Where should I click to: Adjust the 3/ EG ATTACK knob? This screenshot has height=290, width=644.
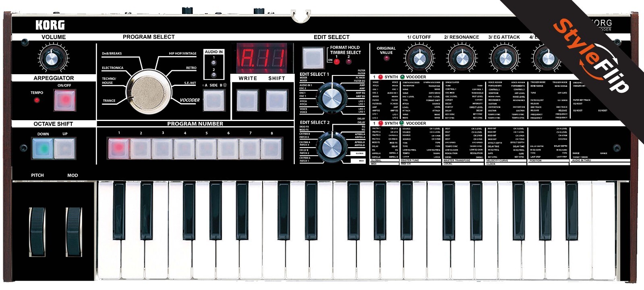[504, 59]
